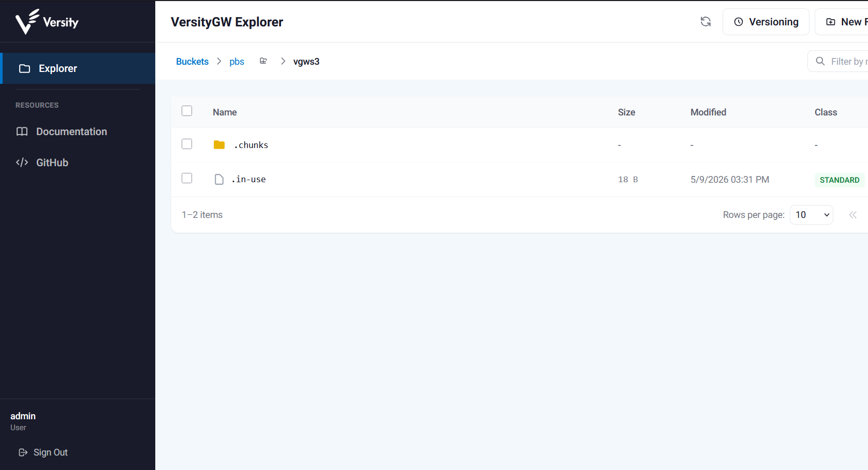Viewport: 868px width, 470px height.
Task: Click the search magnifier icon
Action: point(820,61)
